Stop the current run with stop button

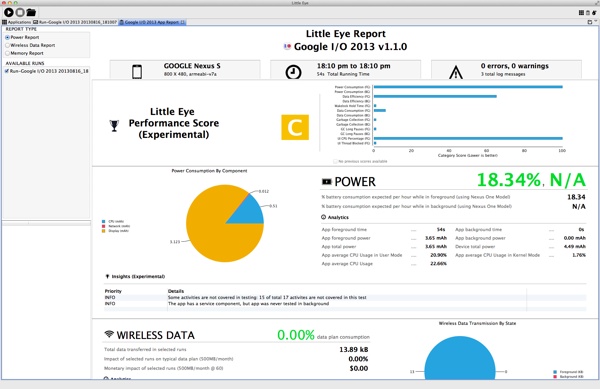click(x=20, y=13)
